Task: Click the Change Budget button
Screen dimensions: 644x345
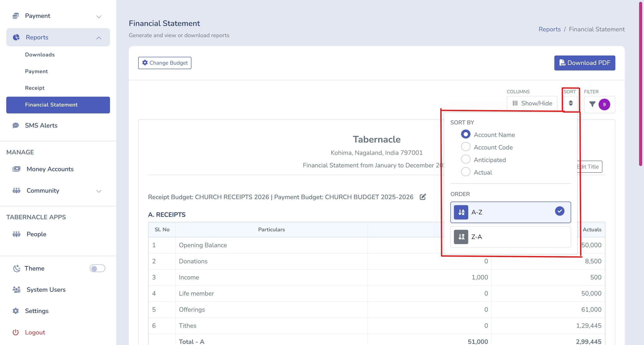Action: [165, 63]
